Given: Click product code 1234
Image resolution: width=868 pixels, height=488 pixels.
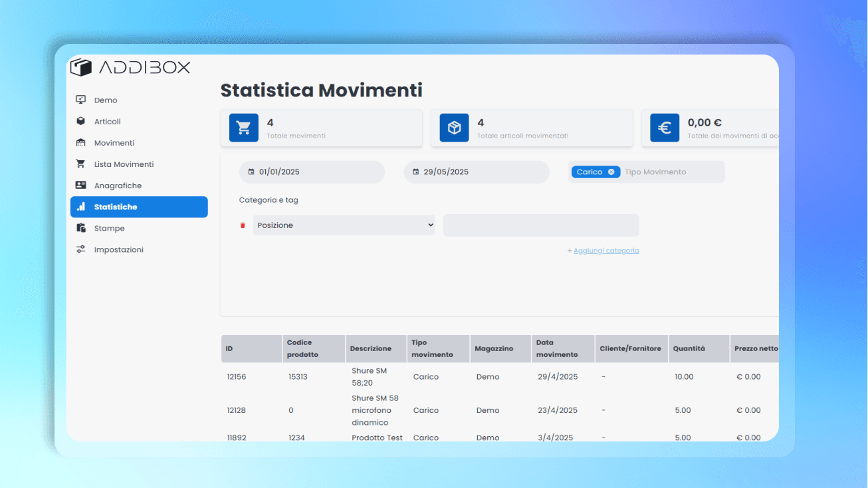Looking at the screenshot, I should coord(296,437).
